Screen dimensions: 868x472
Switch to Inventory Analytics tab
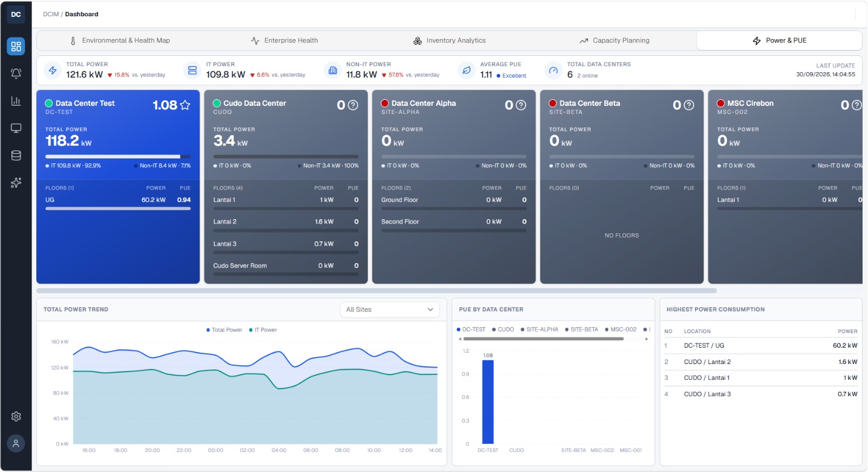pyautogui.click(x=449, y=41)
